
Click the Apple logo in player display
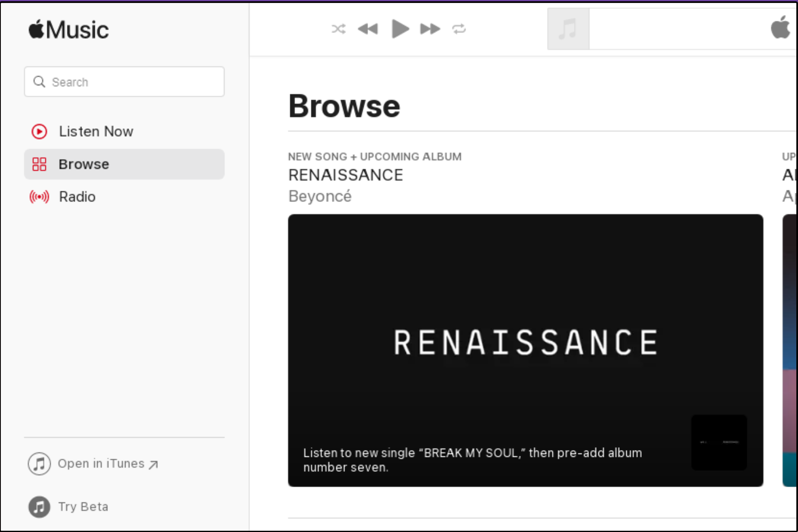780,27
